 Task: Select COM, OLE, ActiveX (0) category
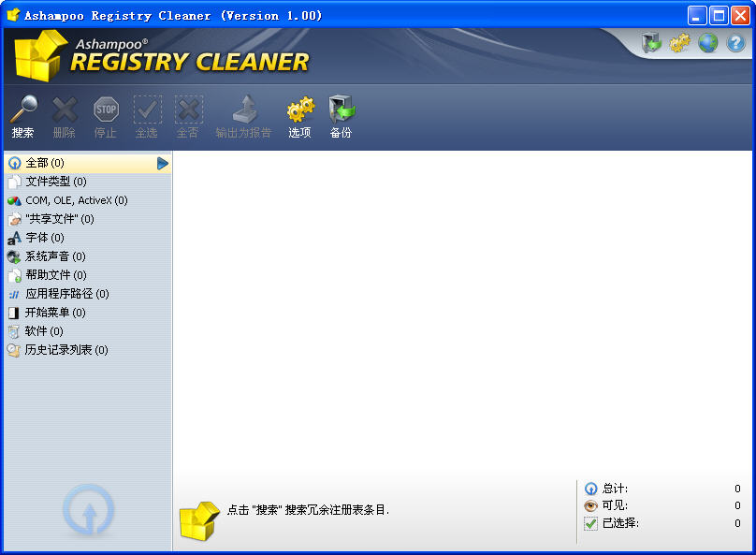point(76,200)
